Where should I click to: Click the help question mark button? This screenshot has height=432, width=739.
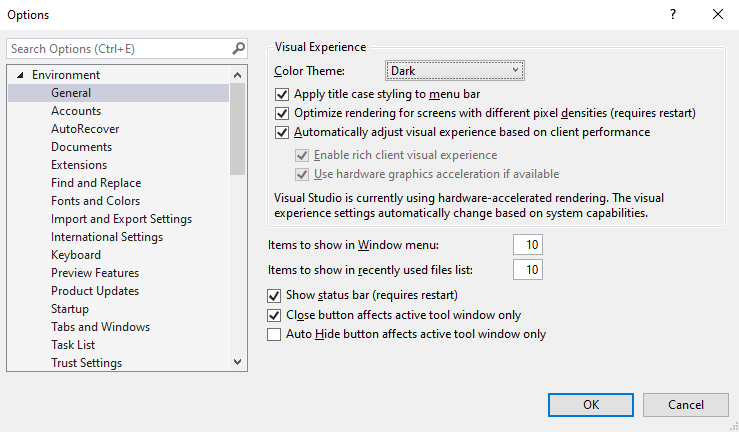(671, 15)
